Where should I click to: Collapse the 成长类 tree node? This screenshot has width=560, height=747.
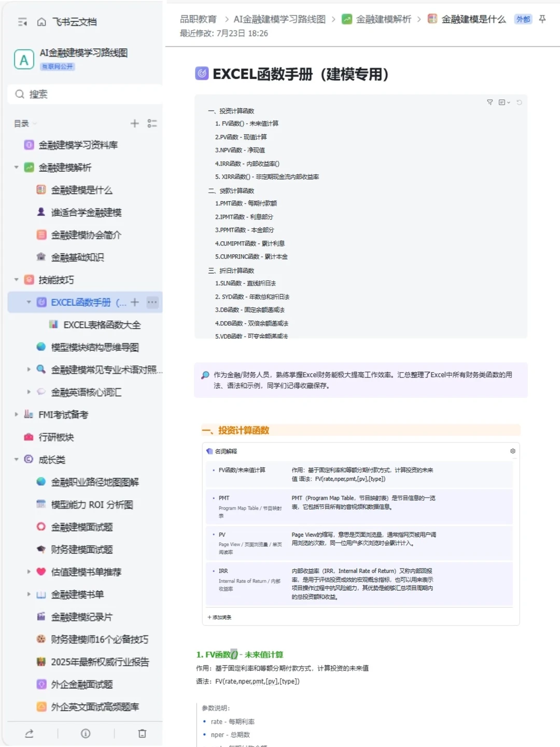click(x=17, y=460)
